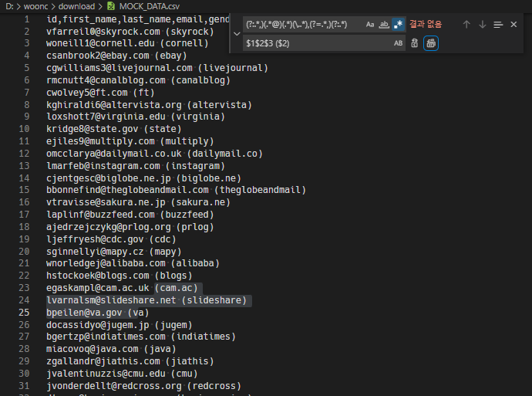Click text ajedrzejczykg@prlog.org line
The width and height of the screenshot is (532, 396).
click(x=130, y=227)
